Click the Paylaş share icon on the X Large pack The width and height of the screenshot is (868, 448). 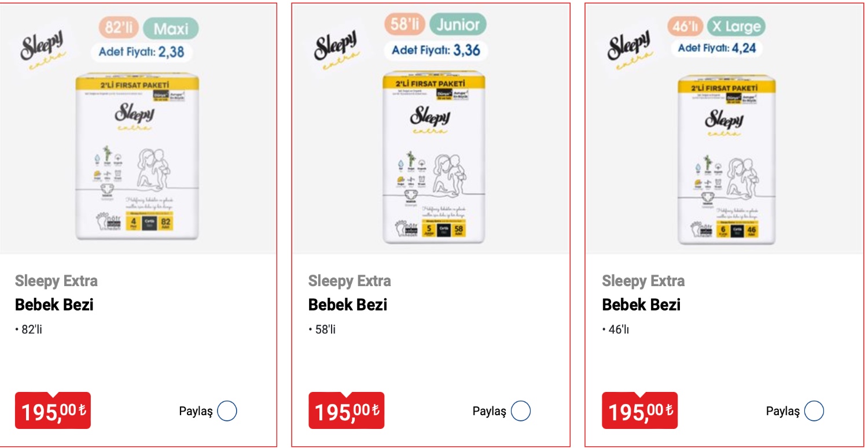[x=815, y=411]
